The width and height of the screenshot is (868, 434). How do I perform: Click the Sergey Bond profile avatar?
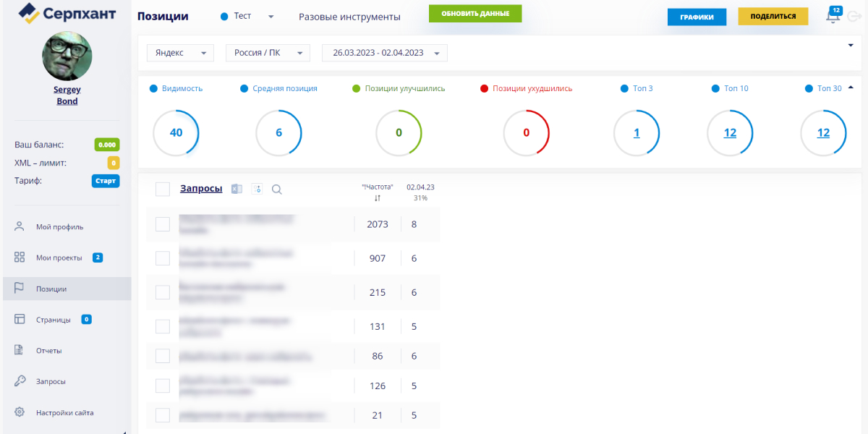click(x=67, y=56)
